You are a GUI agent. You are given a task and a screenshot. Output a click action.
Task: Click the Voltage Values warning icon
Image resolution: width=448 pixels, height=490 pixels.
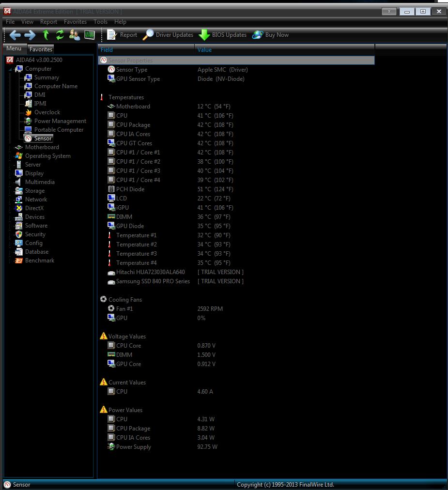[104, 336]
